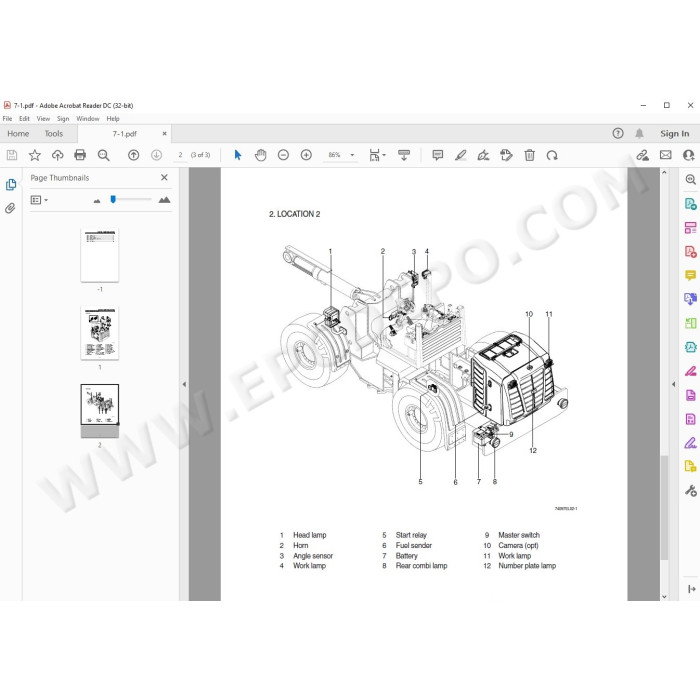Zoom out with the minus button

(x=283, y=155)
